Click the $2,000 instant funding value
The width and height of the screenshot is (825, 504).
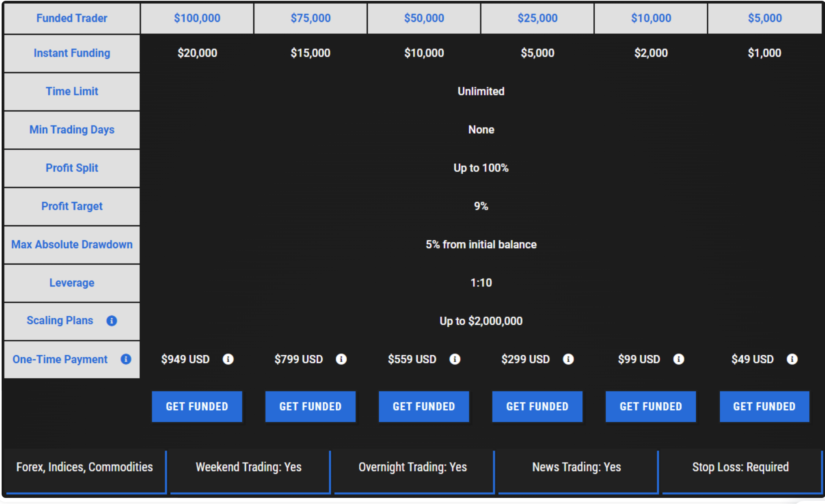tap(651, 53)
